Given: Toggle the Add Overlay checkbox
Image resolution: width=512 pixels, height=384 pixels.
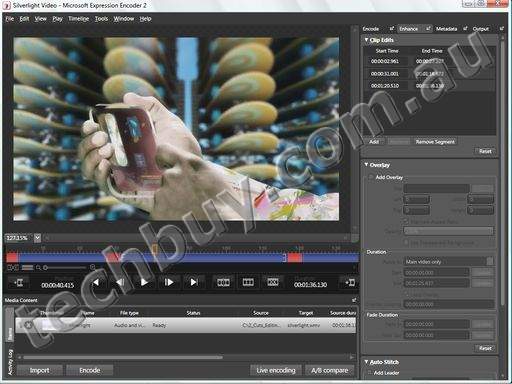Looking at the screenshot, I should (370, 177).
